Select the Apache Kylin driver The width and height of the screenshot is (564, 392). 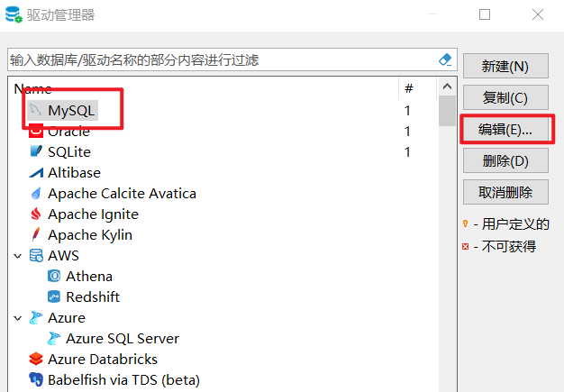point(90,235)
